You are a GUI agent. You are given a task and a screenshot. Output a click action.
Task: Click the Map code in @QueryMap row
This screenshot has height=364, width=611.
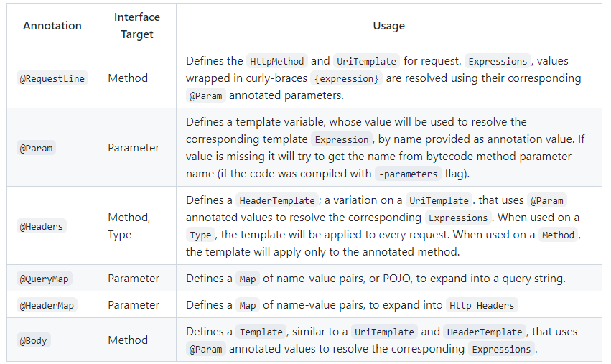coord(248,279)
